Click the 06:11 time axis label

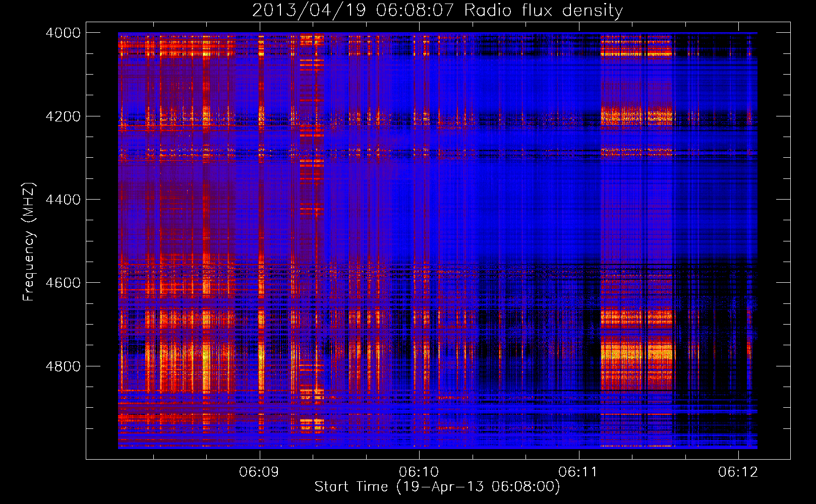tap(578, 472)
